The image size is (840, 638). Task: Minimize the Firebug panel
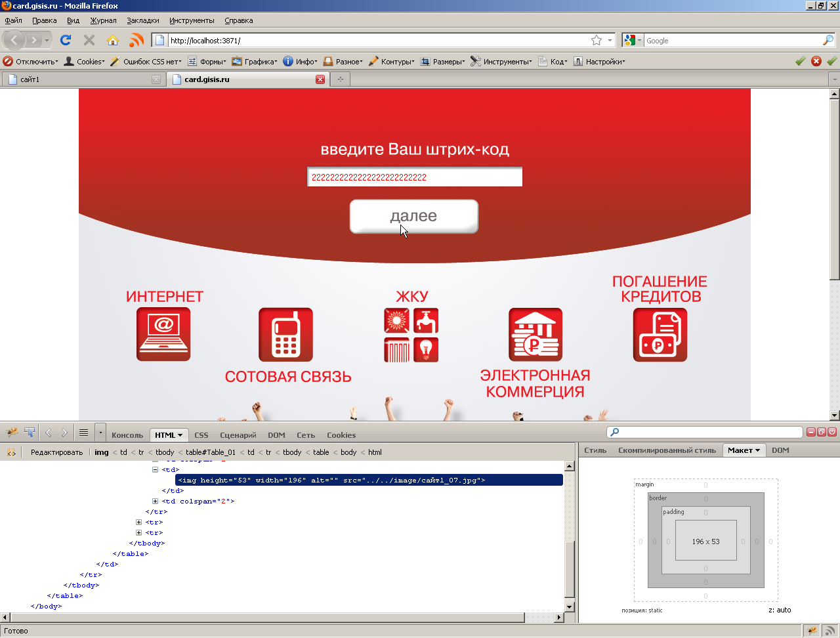pos(811,432)
